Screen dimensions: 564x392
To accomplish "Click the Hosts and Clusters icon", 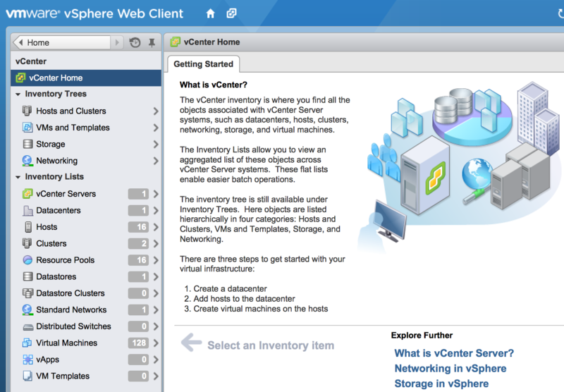I will (27, 111).
